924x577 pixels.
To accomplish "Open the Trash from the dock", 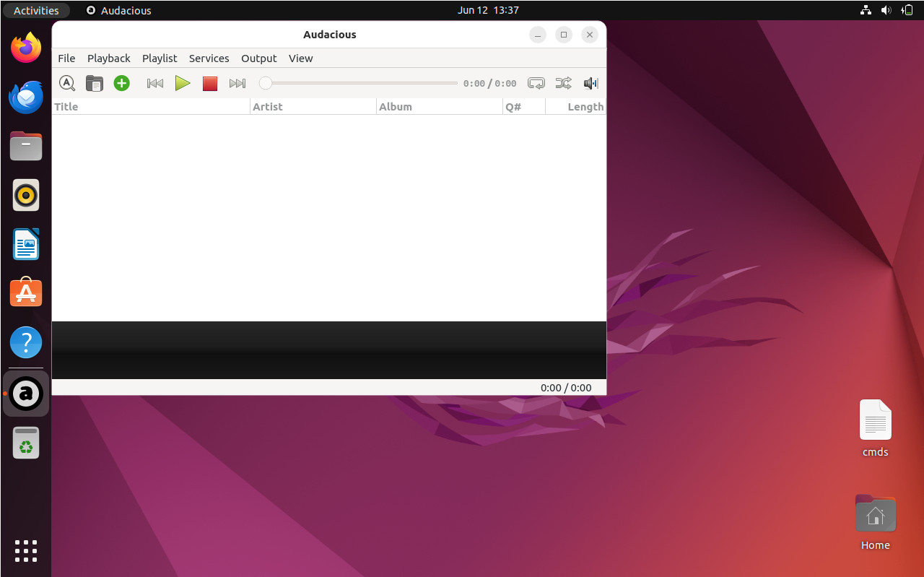I will (x=26, y=443).
